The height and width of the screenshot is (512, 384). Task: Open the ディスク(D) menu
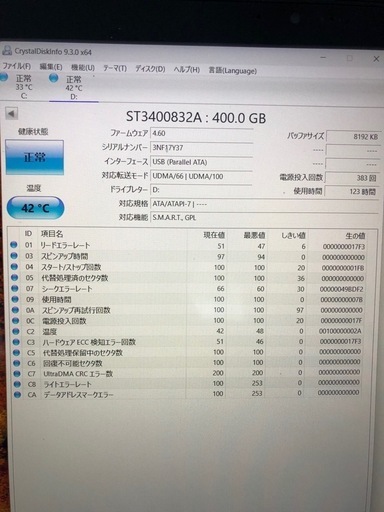tap(150, 69)
